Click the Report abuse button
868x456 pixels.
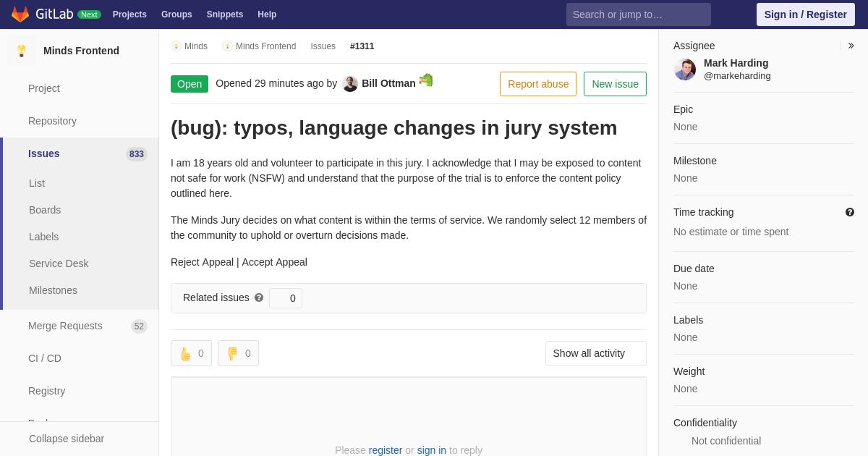pyautogui.click(x=538, y=84)
